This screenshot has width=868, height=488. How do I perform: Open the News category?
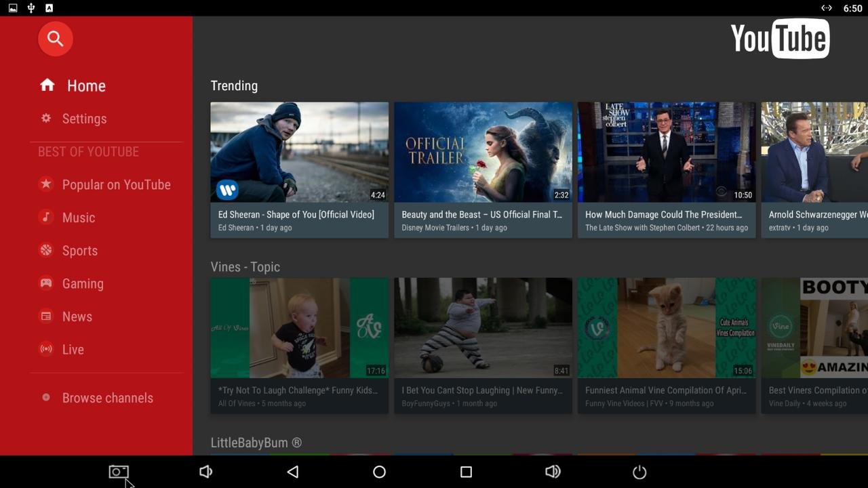click(77, 317)
